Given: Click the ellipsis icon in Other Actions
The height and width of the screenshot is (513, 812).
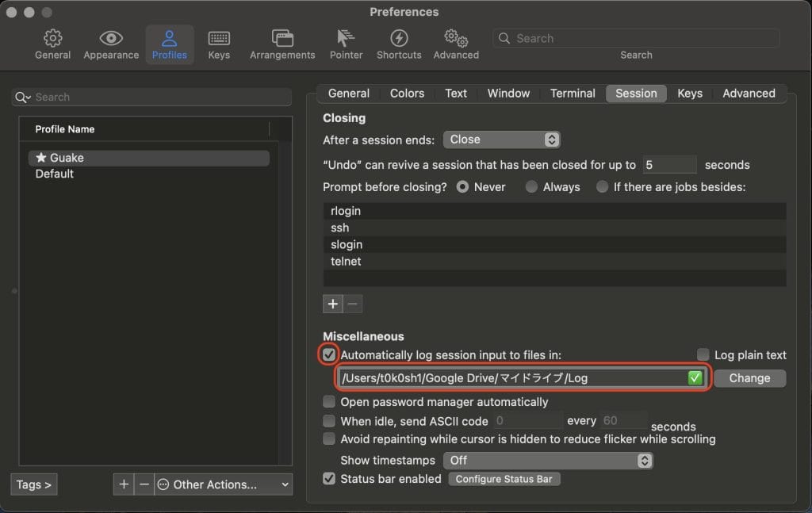Looking at the screenshot, I should click(x=163, y=484).
